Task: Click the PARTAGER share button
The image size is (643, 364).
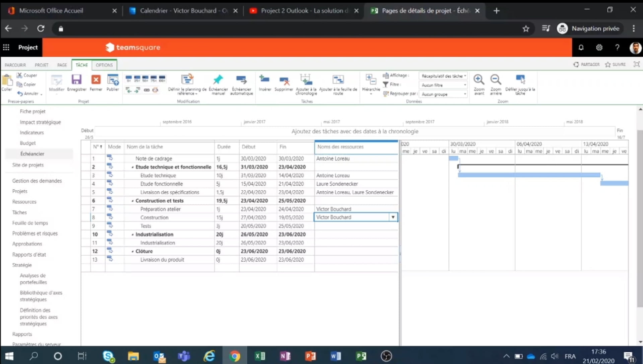Action: tap(586, 64)
